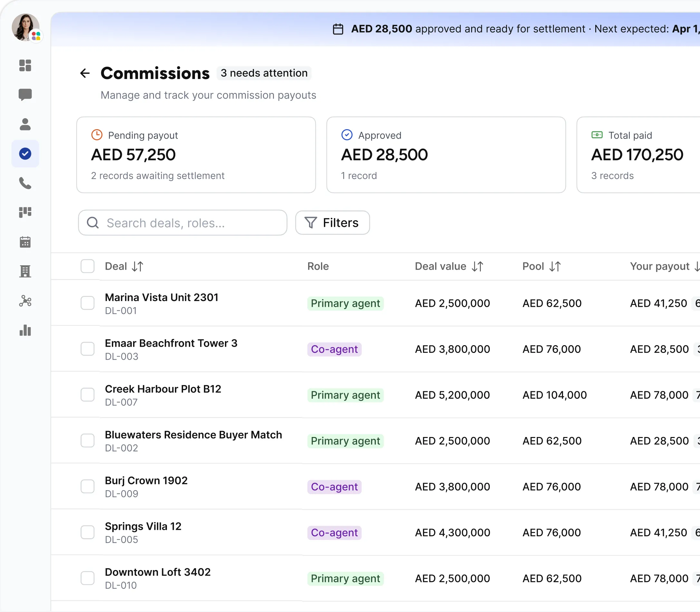This screenshot has height=612, width=700.
Task: Check the Emaar Beachfront Tower 3 row checkbox
Action: point(87,349)
